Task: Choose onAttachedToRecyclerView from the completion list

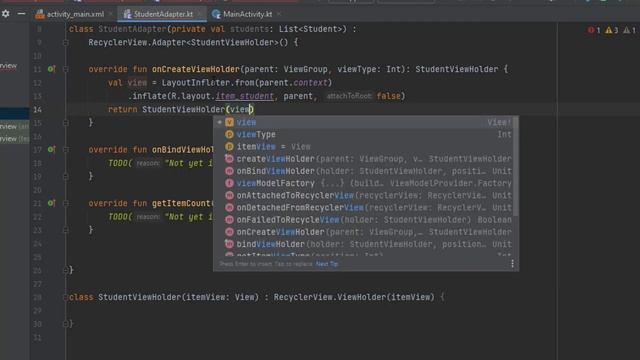Action: 364,196
